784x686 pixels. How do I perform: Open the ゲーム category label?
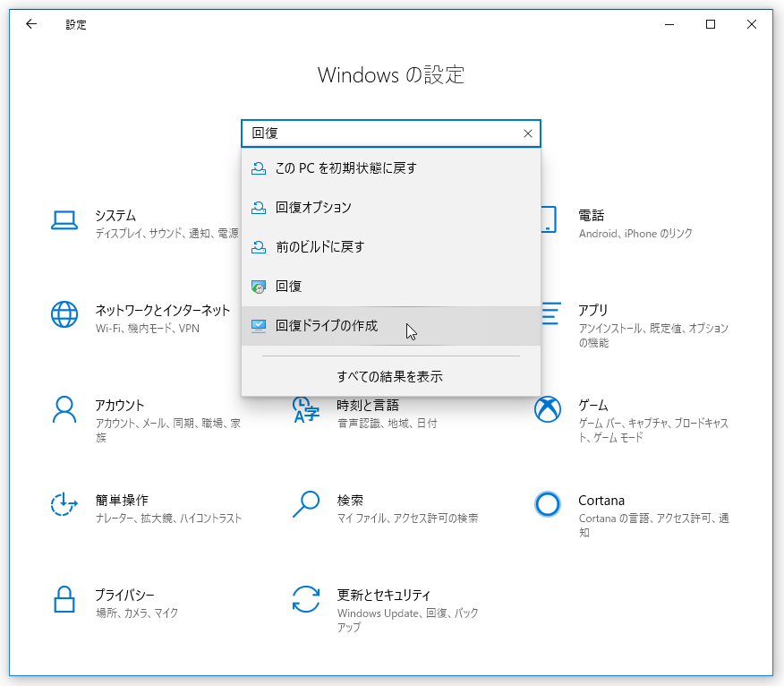click(x=593, y=406)
